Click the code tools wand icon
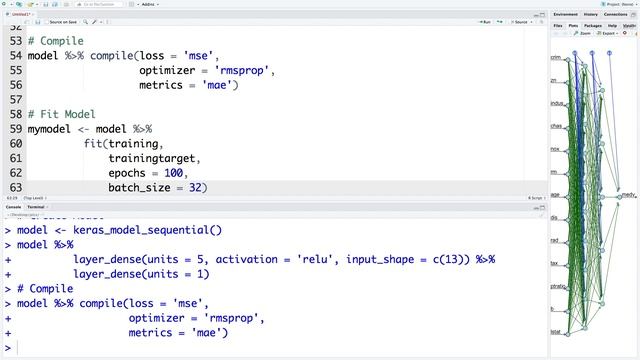This screenshot has height=360, width=640. 94,22
